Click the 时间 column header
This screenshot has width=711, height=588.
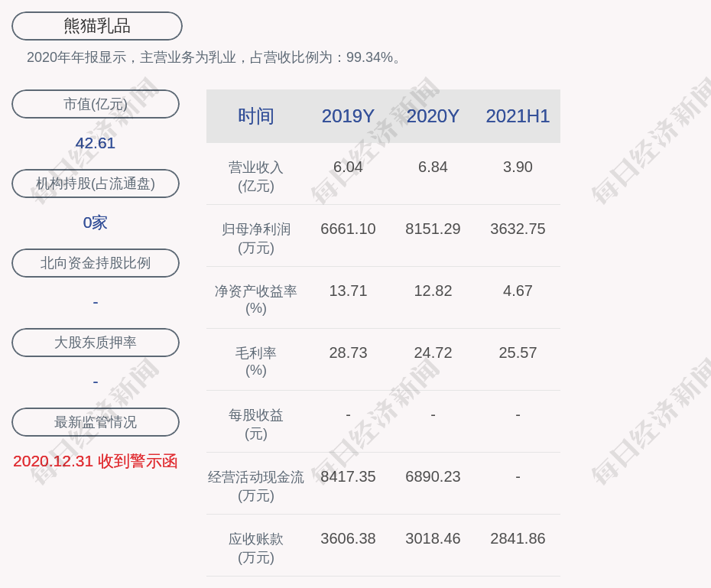255,116
